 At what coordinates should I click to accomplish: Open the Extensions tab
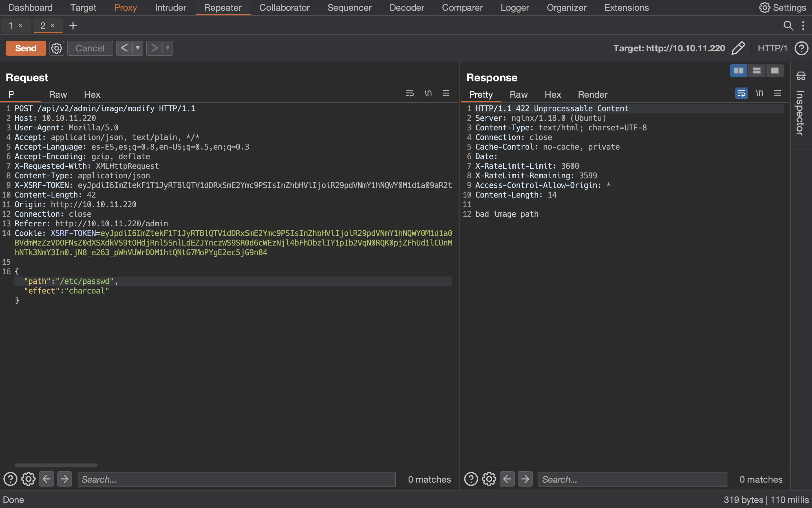[x=626, y=7]
